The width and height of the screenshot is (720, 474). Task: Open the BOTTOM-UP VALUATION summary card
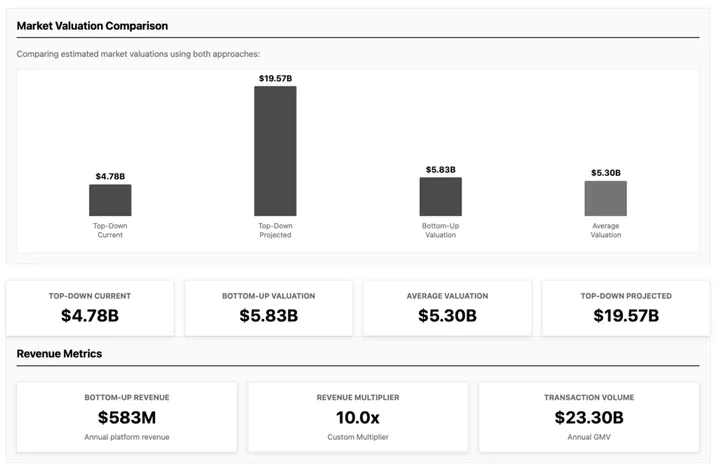pyautogui.click(x=268, y=308)
